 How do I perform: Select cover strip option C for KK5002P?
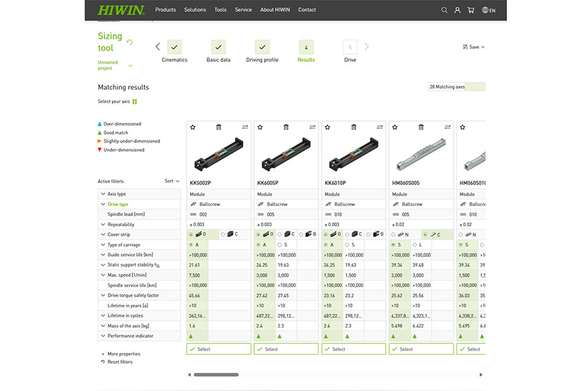pos(223,234)
